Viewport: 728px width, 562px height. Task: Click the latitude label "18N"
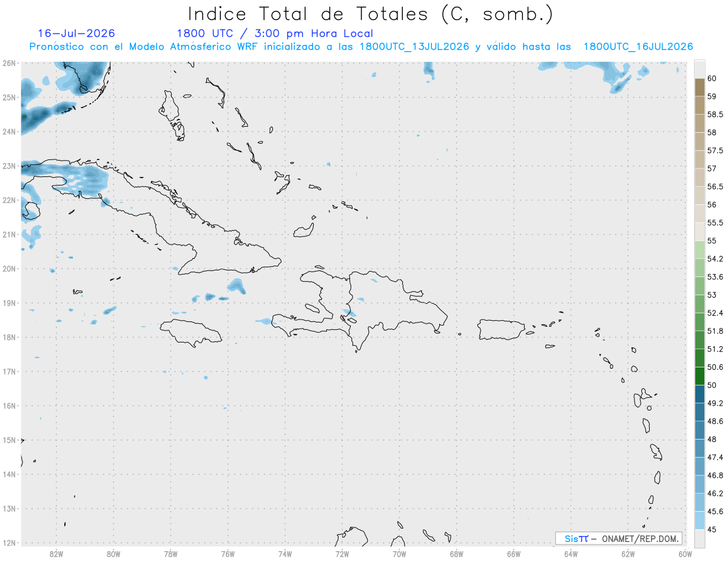[9, 337]
